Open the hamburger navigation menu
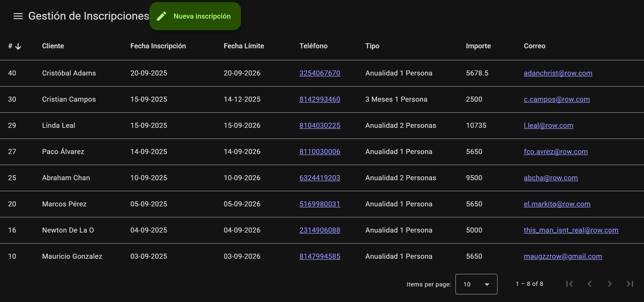Image resolution: width=644 pixels, height=302 pixels. point(18,16)
